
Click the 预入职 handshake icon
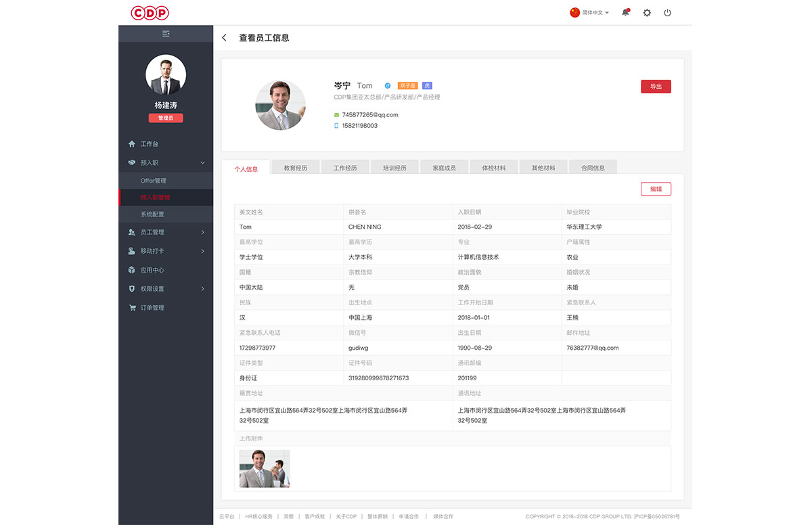click(132, 162)
